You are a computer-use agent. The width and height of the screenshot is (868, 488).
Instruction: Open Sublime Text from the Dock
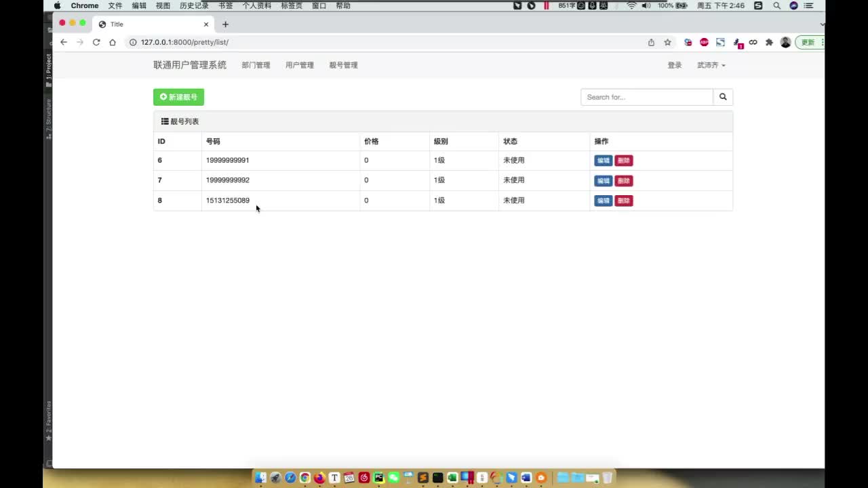(x=423, y=478)
